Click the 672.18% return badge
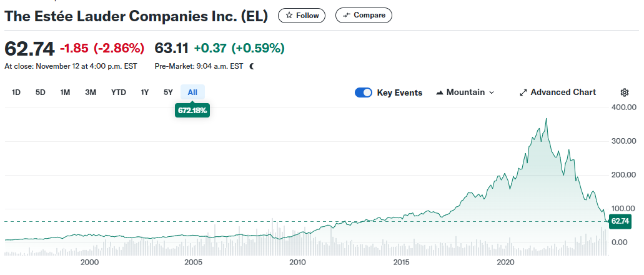This screenshot has height=275, width=644. coord(192,111)
